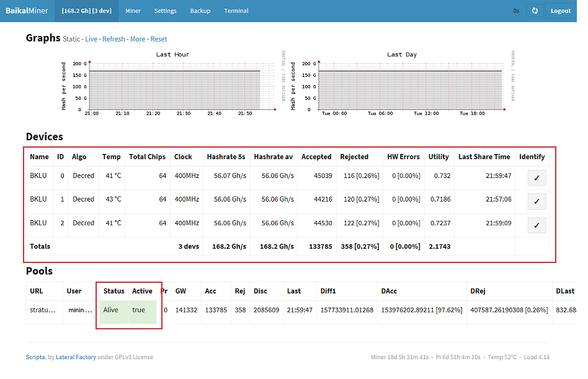The height and width of the screenshot is (379, 588).
Task: Select the Accepted column header
Action: coord(316,157)
